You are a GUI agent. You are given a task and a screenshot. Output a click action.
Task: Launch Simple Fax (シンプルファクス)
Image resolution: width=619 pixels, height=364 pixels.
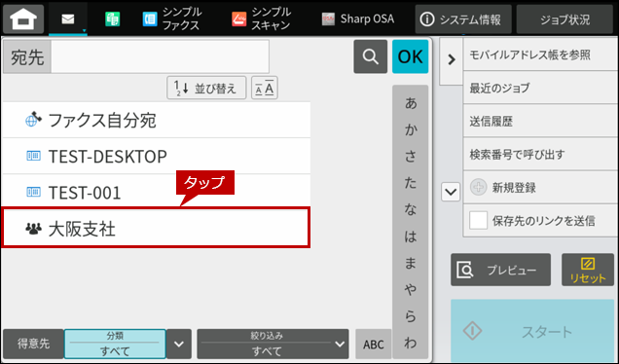coord(171,18)
